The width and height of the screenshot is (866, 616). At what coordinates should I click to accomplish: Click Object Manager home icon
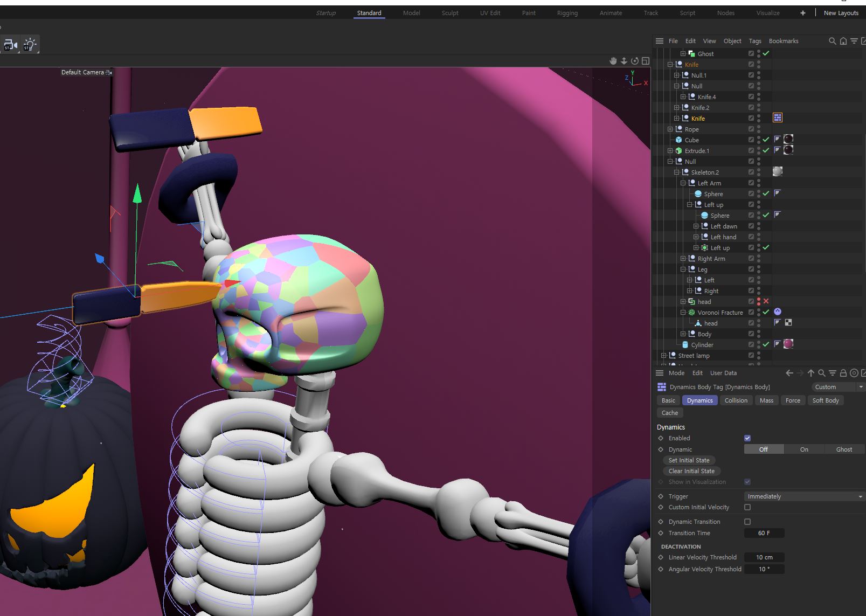point(843,41)
